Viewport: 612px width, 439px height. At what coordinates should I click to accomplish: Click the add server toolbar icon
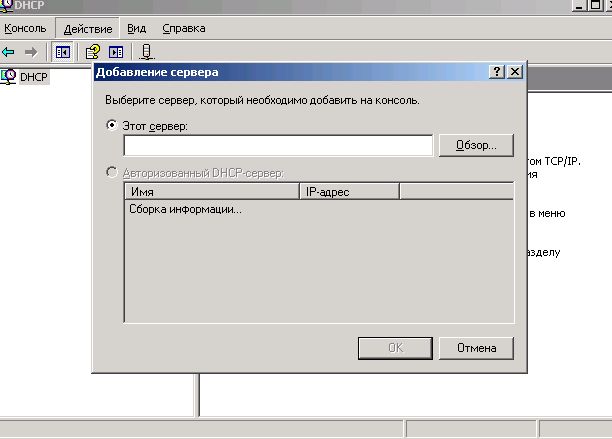[x=146, y=51]
